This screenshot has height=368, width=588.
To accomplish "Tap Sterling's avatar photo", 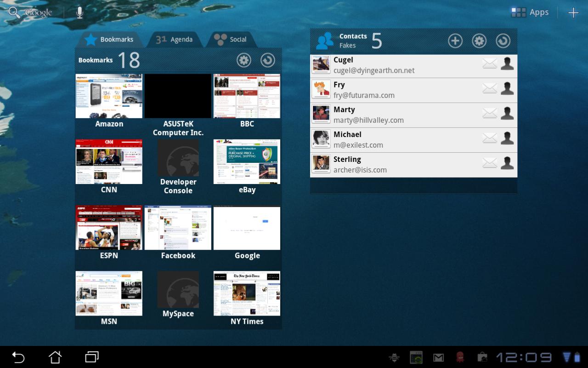I will (321, 164).
